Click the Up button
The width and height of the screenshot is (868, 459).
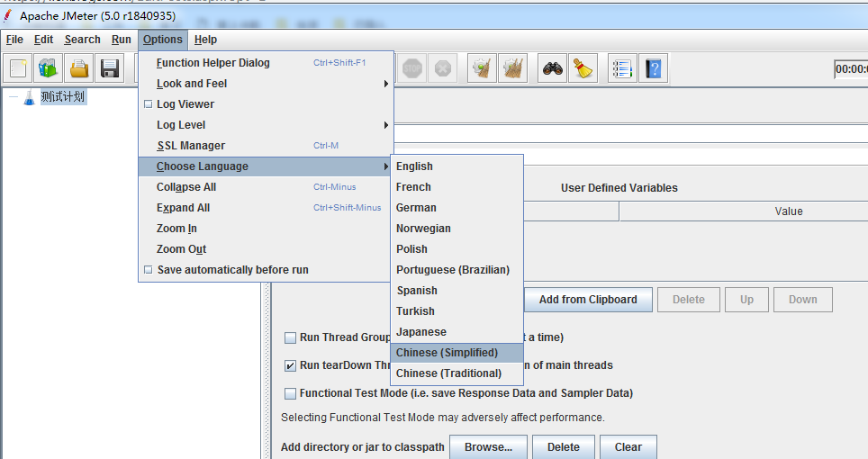click(746, 300)
